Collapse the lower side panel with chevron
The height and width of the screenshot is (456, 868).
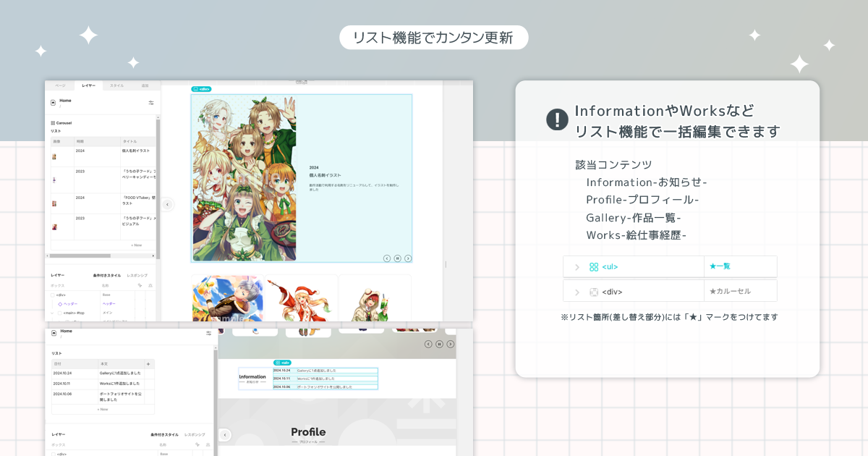coord(225,435)
